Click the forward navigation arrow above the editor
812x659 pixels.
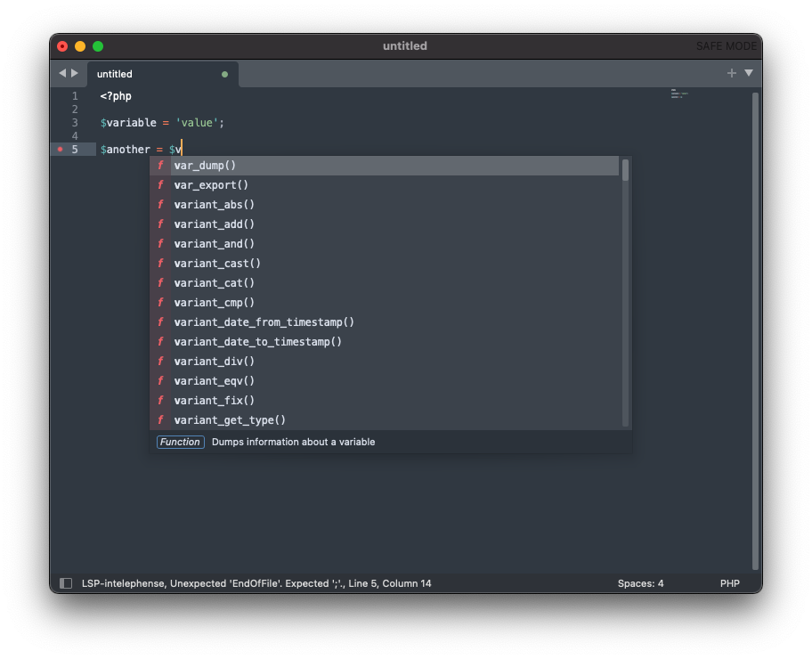click(76, 74)
